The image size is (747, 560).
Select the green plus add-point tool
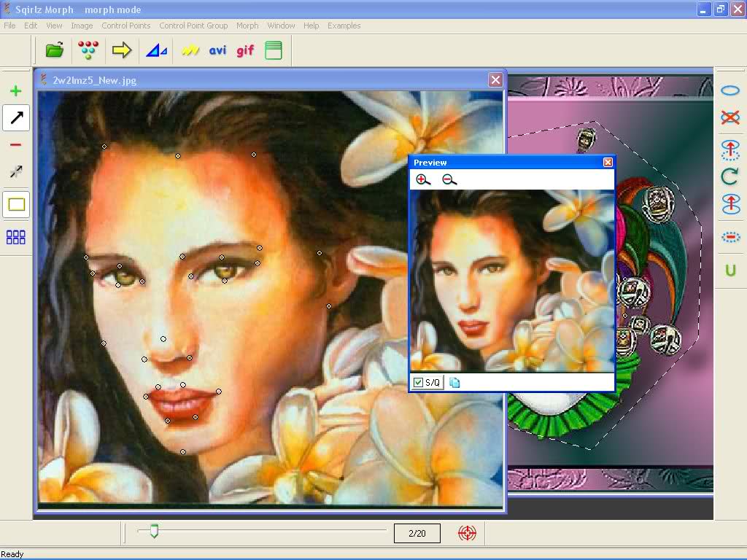pyautogui.click(x=16, y=90)
